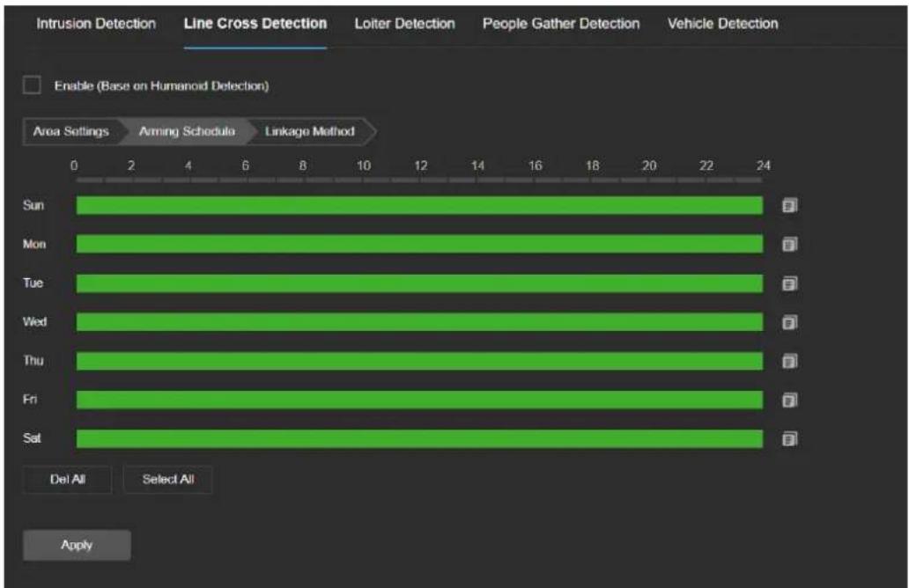The height and width of the screenshot is (588, 909).
Task: Click the Thu day label
Action: (x=33, y=360)
